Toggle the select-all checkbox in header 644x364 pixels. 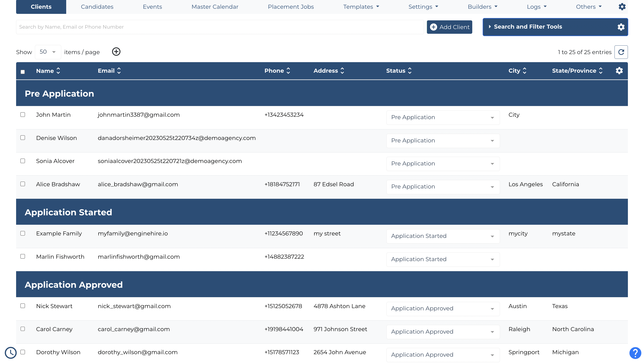point(23,72)
